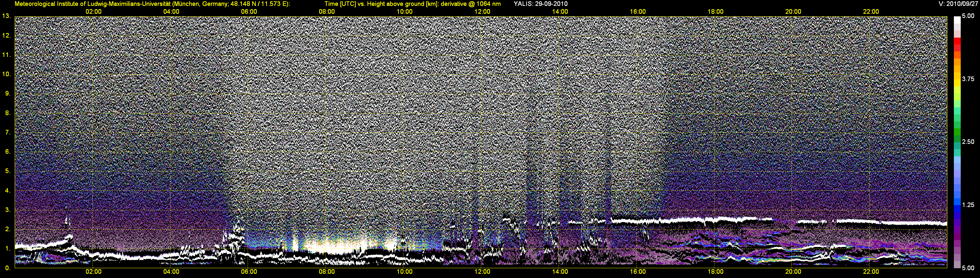980x278 pixels.
Task: Pick the 02:00 label on the lower time axis
Action: tap(93, 272)
